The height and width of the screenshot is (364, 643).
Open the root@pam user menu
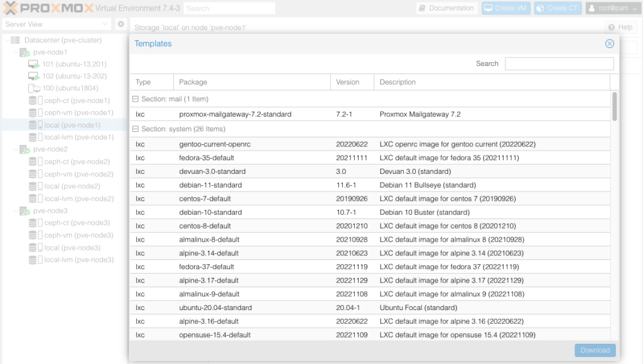[x=613, y=8]
